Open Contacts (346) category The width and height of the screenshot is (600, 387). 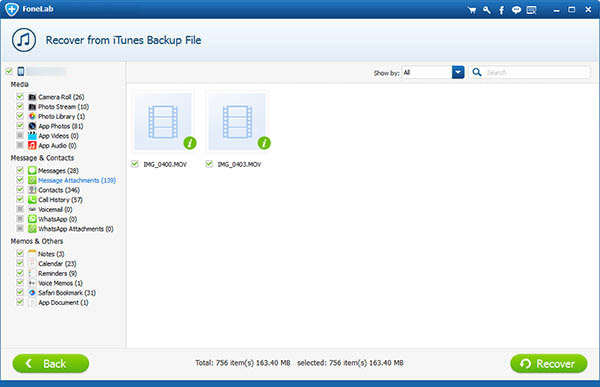coord(59,190)
